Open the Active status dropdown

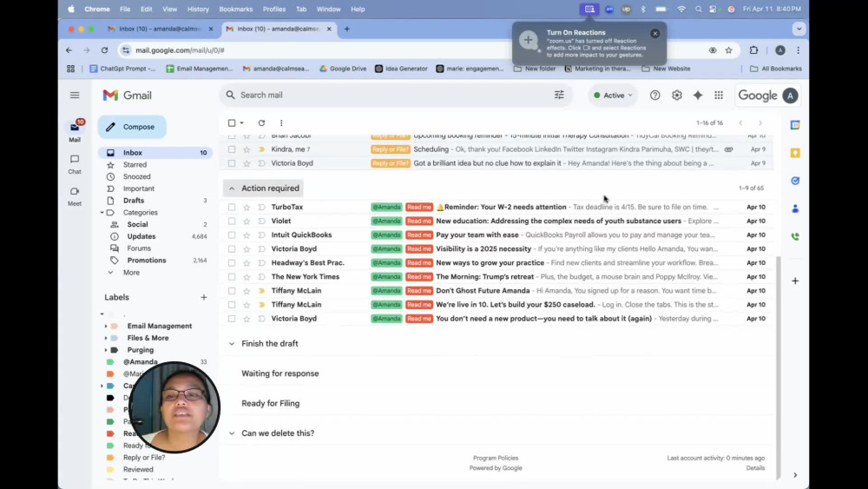pos(612,96)
